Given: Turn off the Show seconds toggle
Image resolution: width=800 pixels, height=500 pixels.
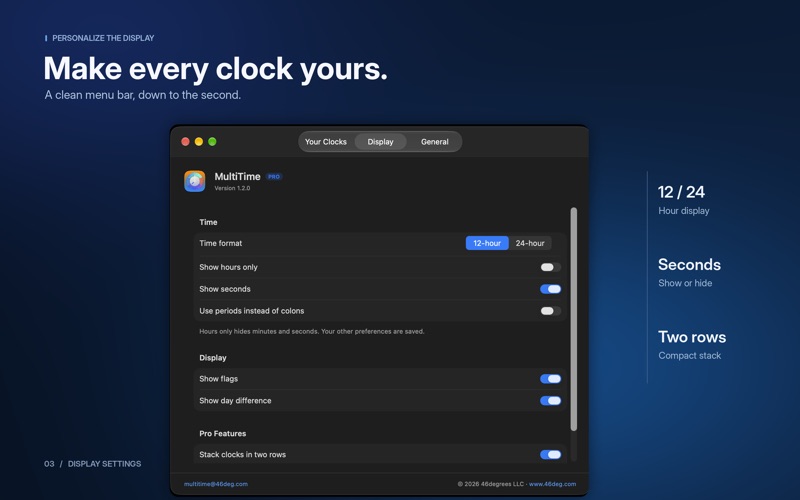Looking at the screenshot, I should coord(551,289).
